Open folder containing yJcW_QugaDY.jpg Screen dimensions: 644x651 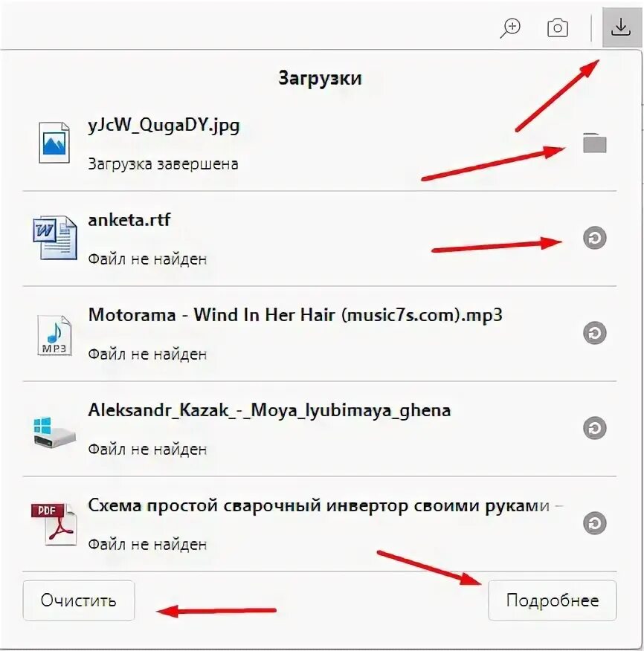(595, 143)
